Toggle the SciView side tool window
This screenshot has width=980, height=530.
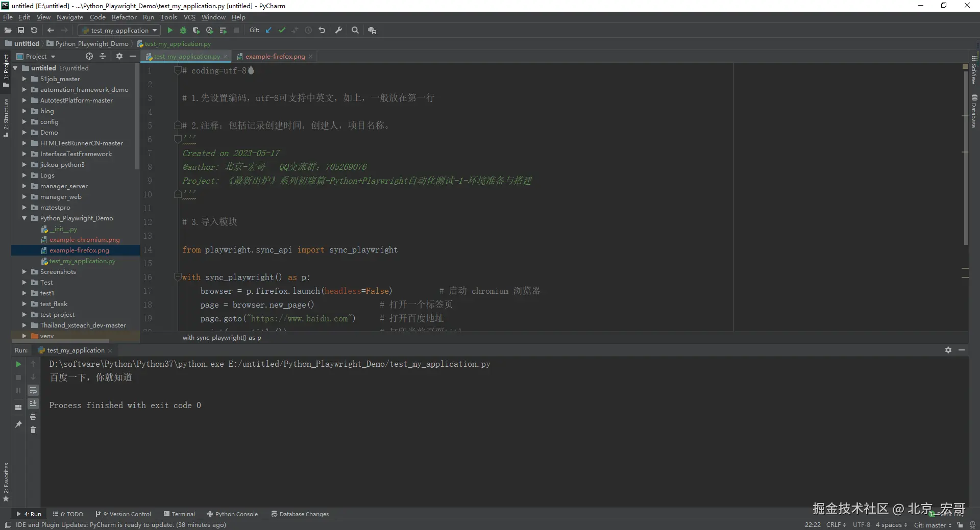click(x=974, y=70)
